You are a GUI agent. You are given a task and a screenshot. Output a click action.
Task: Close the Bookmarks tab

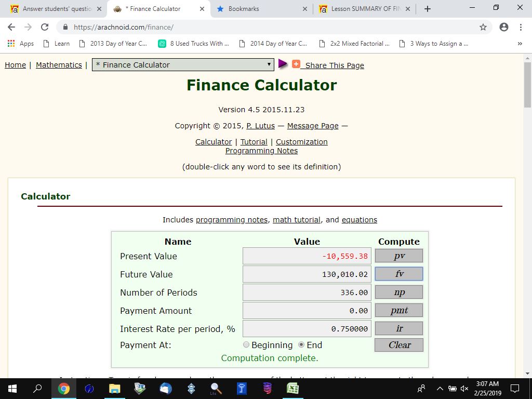[x=304, y=9]
